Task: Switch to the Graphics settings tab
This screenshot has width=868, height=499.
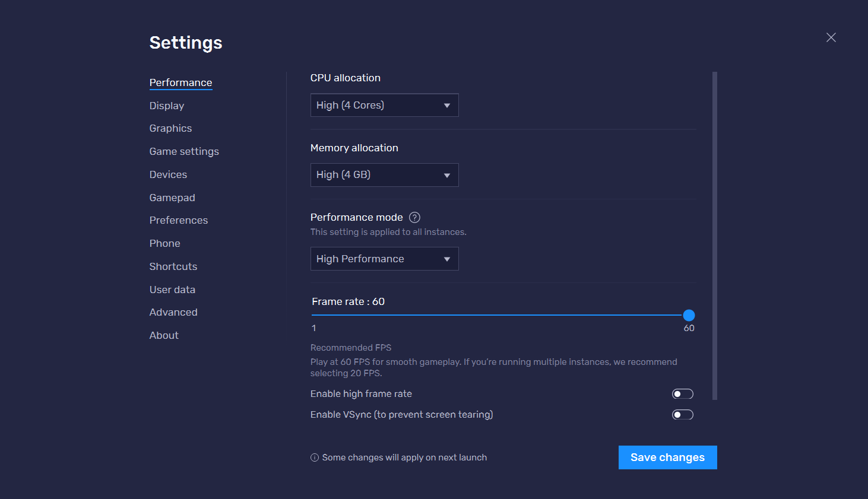Action: [x=170, y=128]
